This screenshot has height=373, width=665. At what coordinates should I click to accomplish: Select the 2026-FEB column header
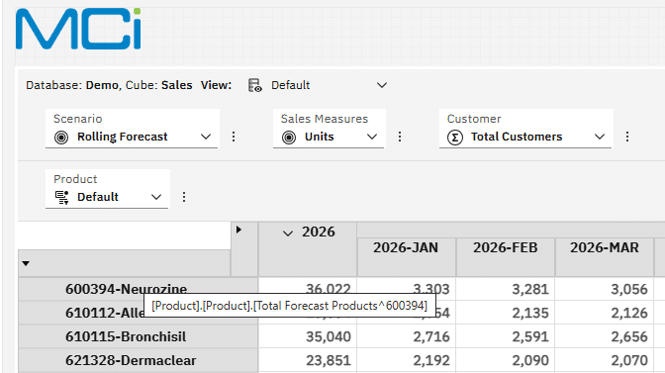point(506,257)
